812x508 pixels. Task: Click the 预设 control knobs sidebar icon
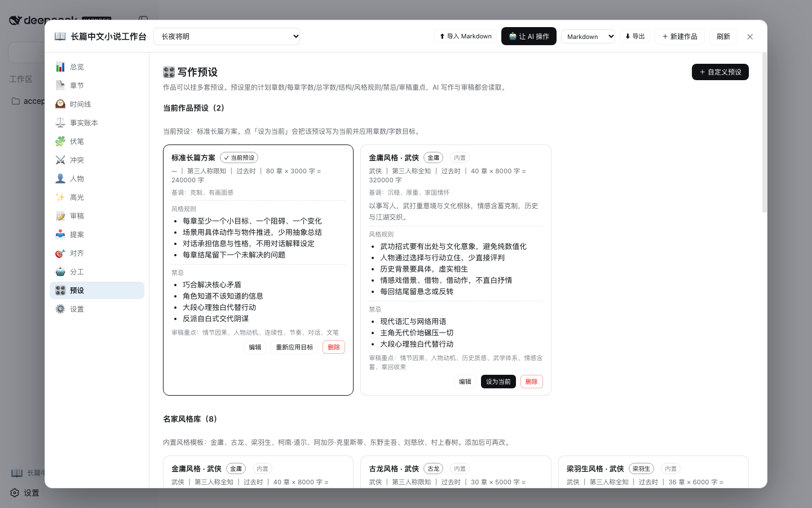pos(60,290)
